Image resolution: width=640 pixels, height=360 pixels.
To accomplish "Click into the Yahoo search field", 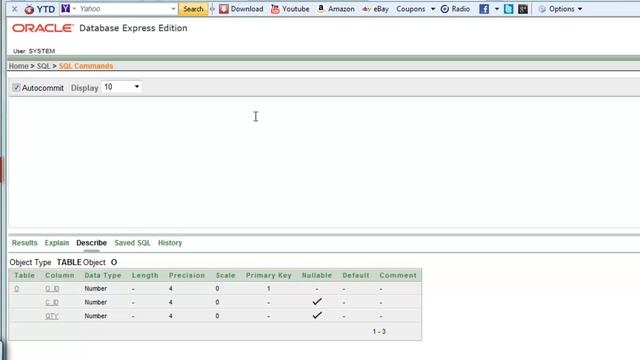I will pyautogui.click(x=124, y=9).
